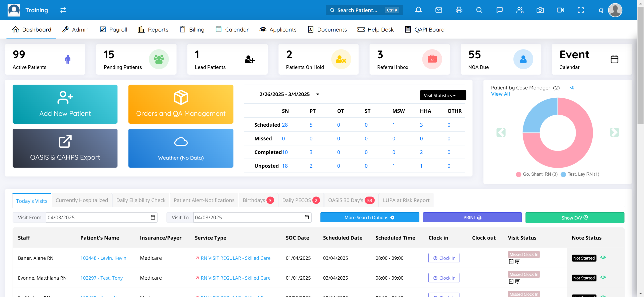
Task: Click the chat bubble icon
Action: click(499, 10)
